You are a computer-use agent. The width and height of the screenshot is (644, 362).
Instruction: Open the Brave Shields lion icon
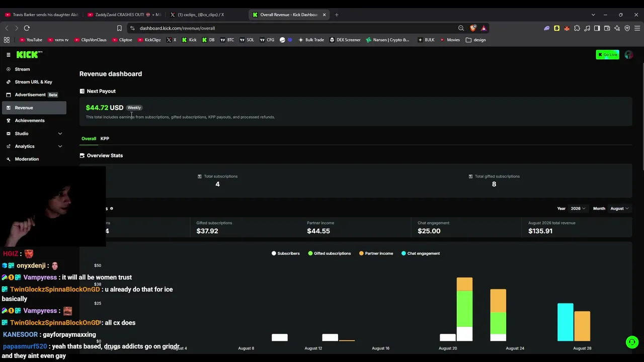coord(473,28)
